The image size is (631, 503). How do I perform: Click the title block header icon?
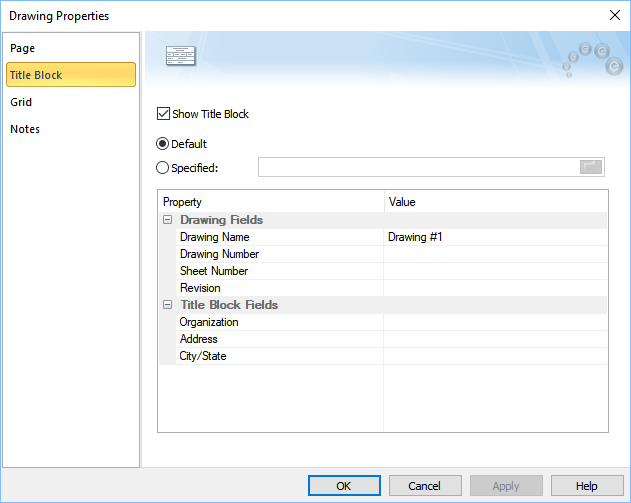180,55
